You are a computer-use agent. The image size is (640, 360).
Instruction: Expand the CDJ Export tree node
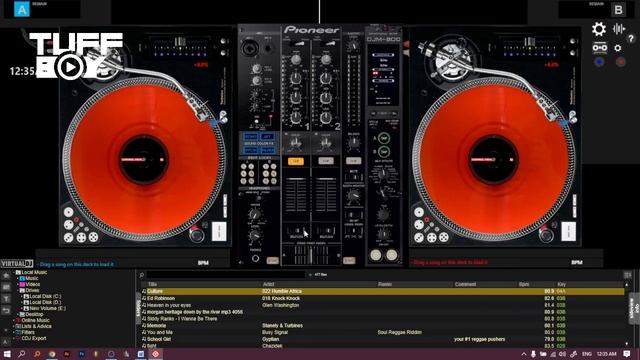point(13,338)
